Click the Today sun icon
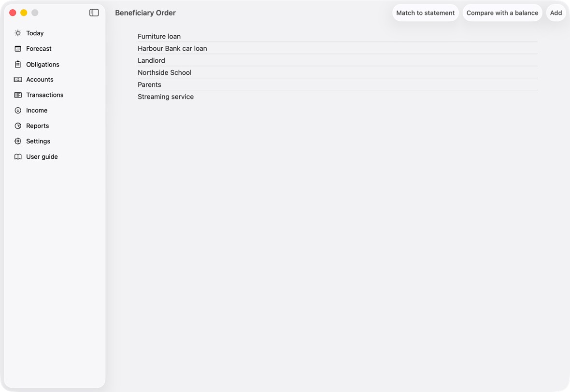 [18, 33]
